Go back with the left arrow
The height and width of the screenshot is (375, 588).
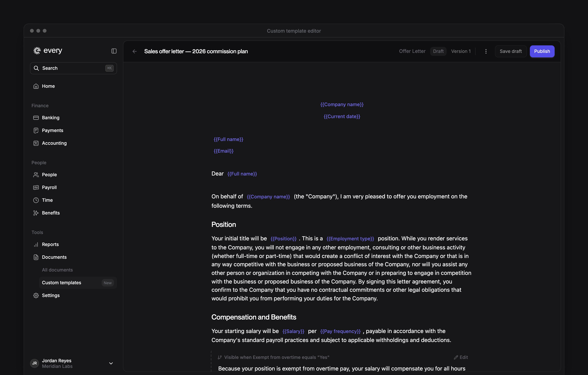click(135, 51)
